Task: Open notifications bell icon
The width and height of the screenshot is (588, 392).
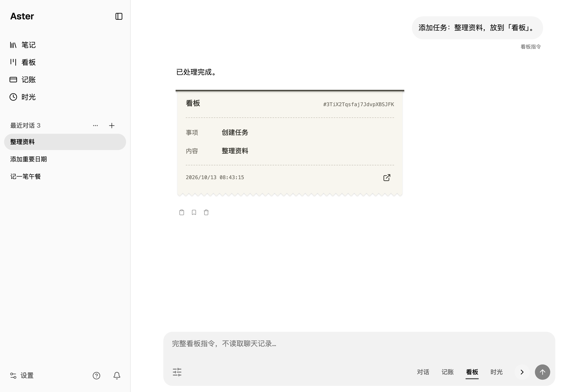Action: (117, 375)
